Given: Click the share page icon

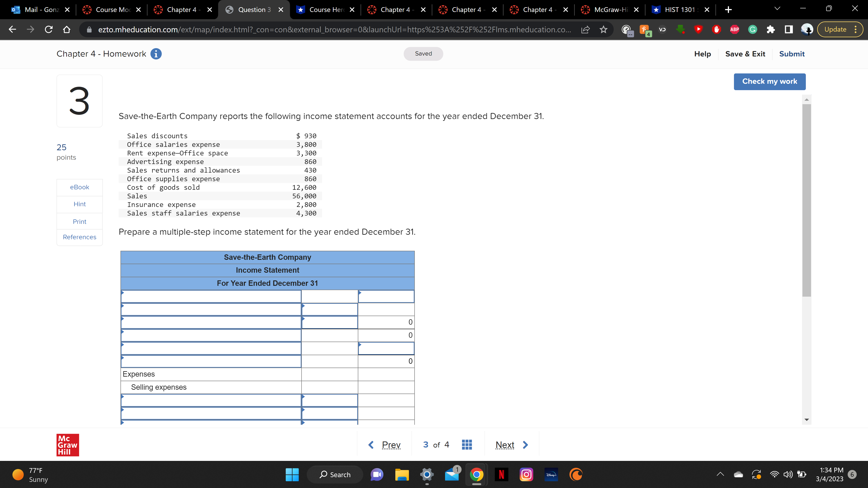Looking at the screenshot, I should point(585,30).
